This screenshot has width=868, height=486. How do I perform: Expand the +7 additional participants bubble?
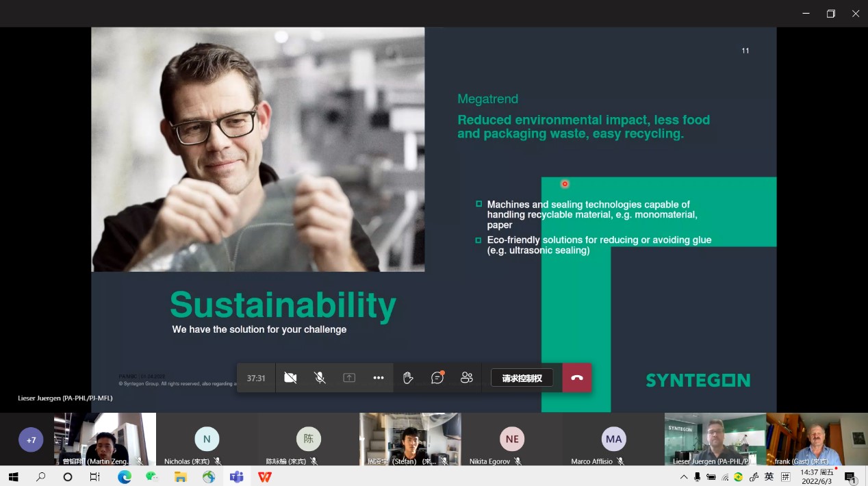(31, 440)
